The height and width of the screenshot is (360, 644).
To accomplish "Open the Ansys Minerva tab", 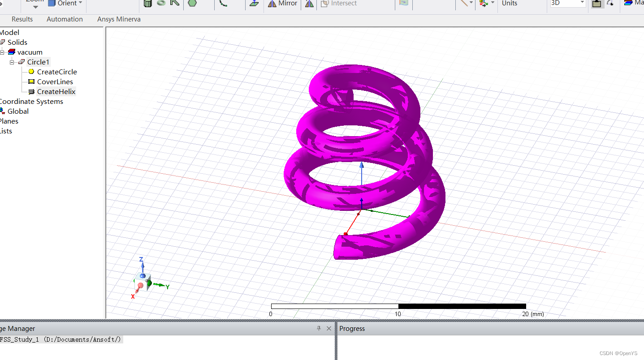I will click(119, 19).
